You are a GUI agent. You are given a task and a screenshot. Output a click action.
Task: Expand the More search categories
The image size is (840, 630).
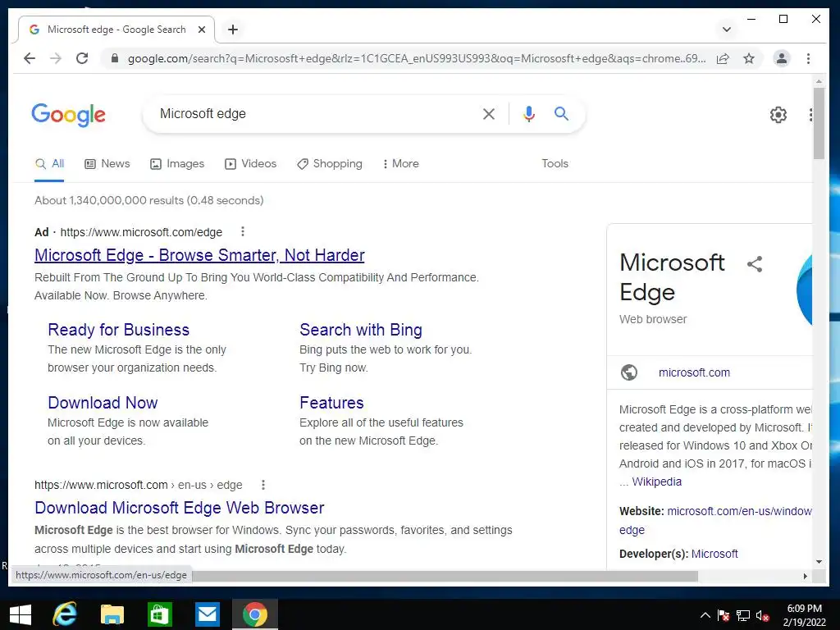[x=400, y=164]
